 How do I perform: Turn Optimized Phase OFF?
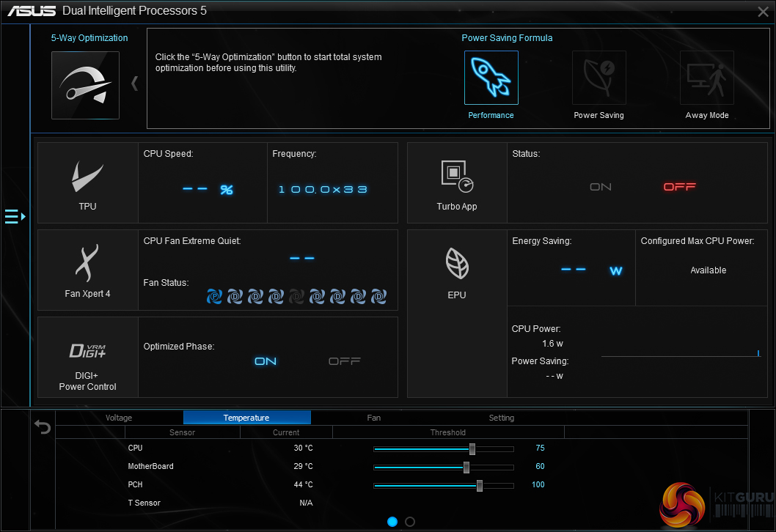[x=344, y=361]
